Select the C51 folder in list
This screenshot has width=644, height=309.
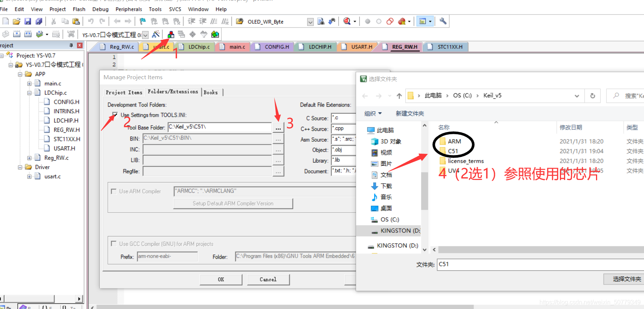[x=452, y=151]
